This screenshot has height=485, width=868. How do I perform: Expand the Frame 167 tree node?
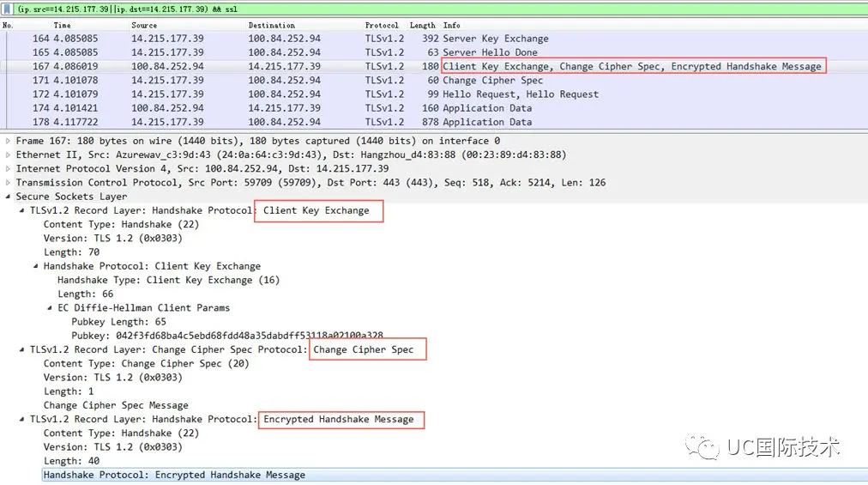(x=8, y=141)
